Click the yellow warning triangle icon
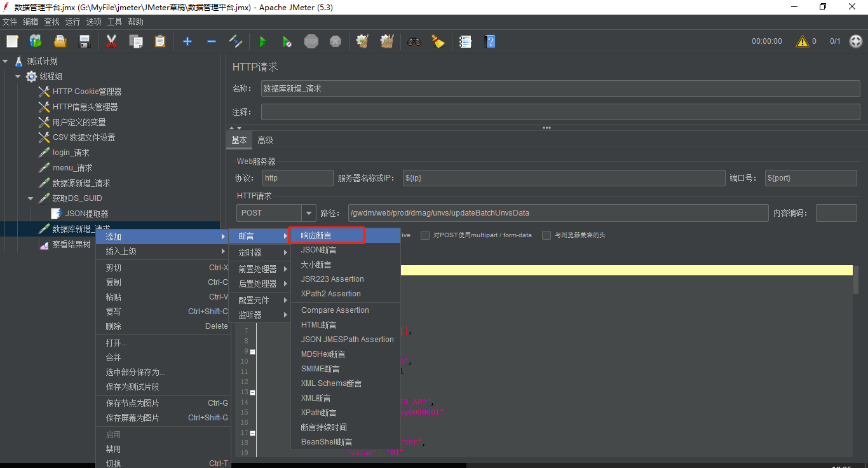Image resolution: width=868 pixels, height=468 pixels. [x=803, y=41]
